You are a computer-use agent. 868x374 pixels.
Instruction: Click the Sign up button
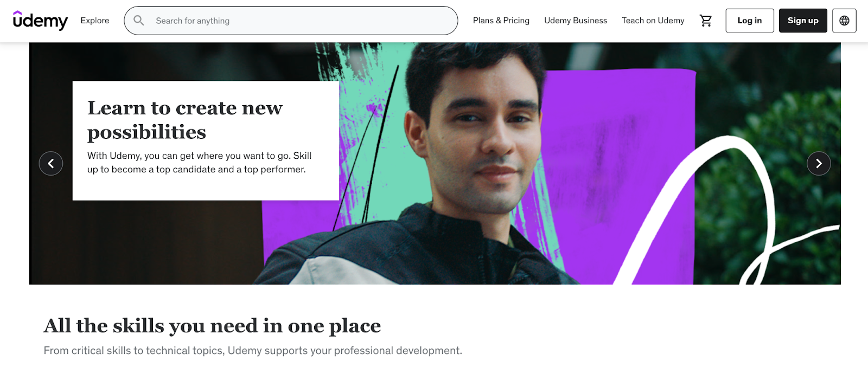803,21
